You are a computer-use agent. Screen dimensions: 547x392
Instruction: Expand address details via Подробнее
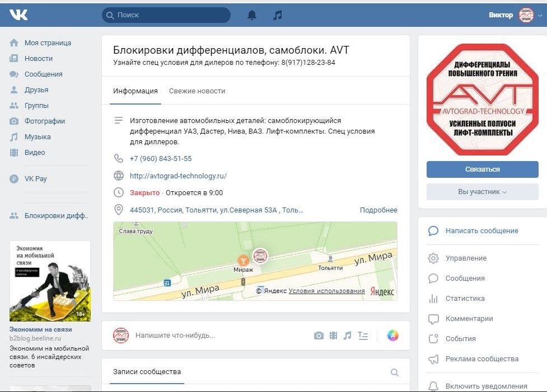[378, 210]
